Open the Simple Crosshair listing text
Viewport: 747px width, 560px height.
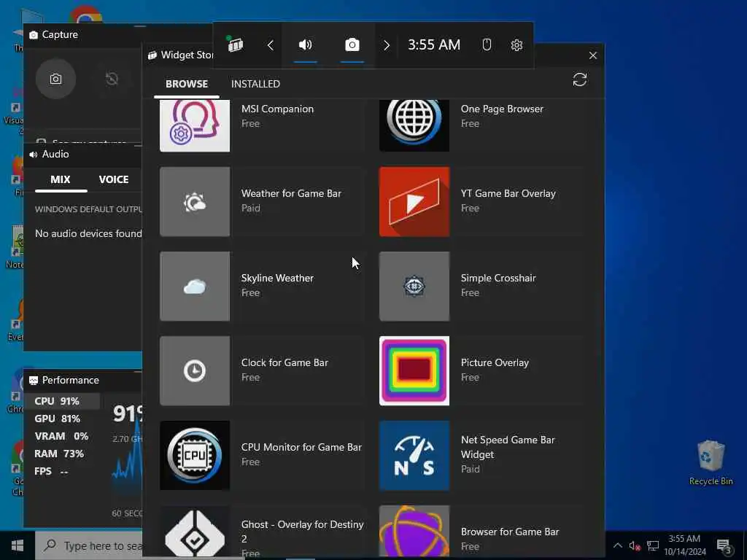pos(498,278)
